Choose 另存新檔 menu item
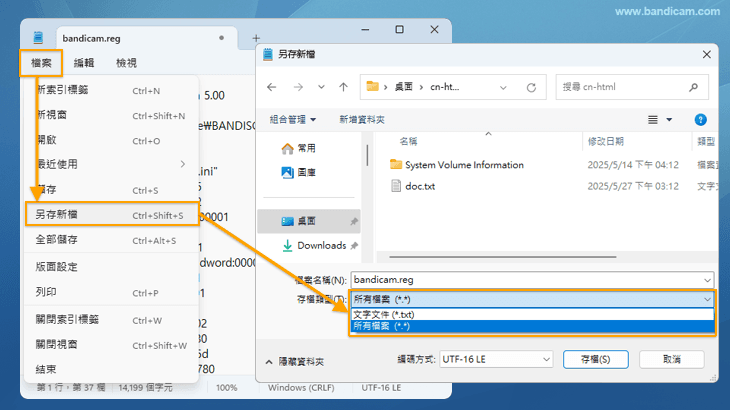Screen dimensions: 730x410 [112, 215]
